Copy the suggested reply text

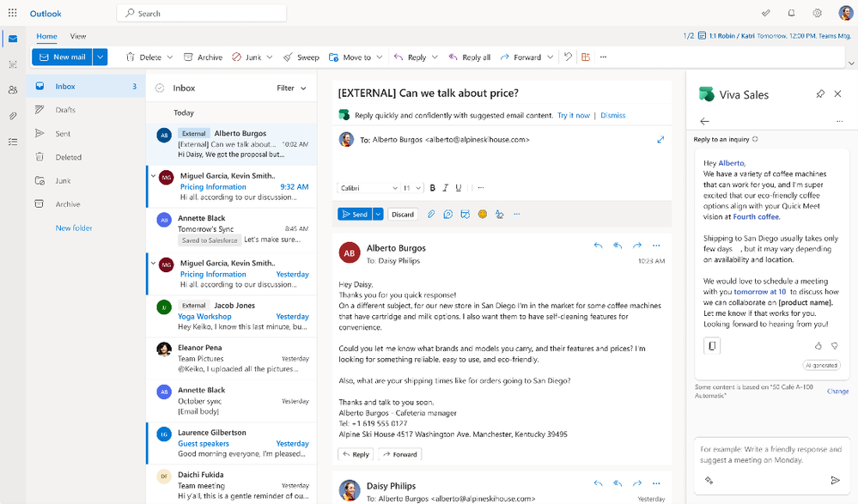[x=712, y=346]
